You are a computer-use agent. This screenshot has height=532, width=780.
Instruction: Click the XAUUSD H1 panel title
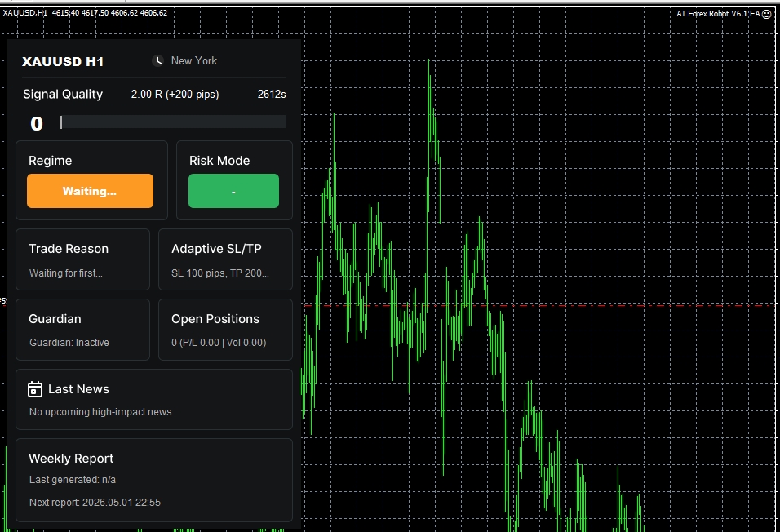[x=63, y=62]
